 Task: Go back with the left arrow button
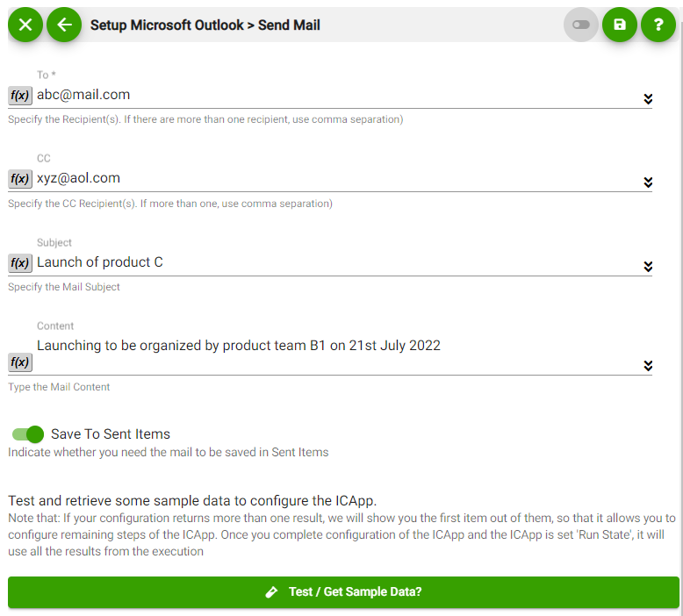coord(64,25)
